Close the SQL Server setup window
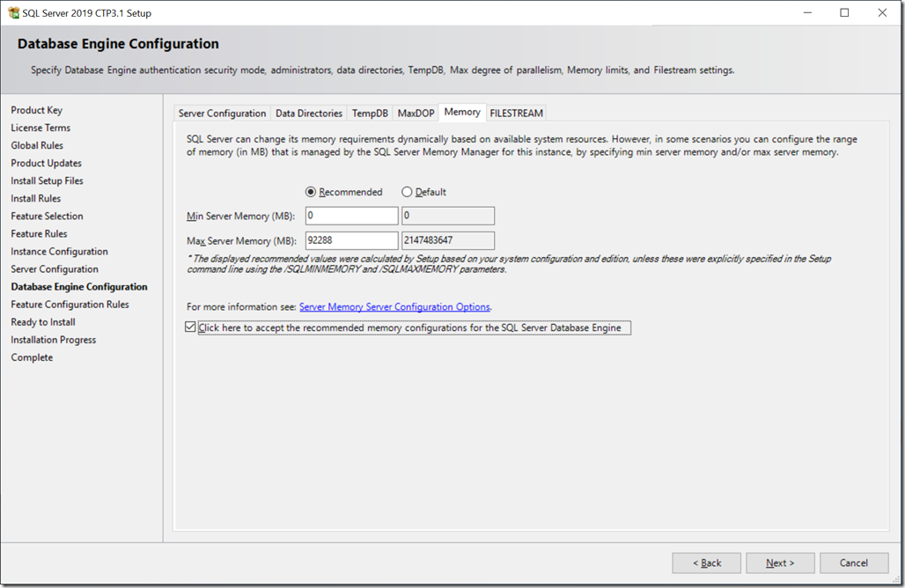 click(882, 12)
